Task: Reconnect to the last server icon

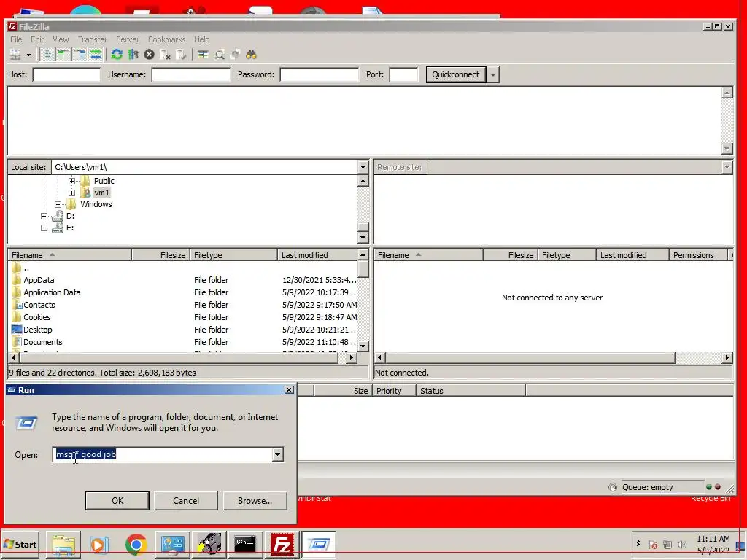Action: coord(181,55)
